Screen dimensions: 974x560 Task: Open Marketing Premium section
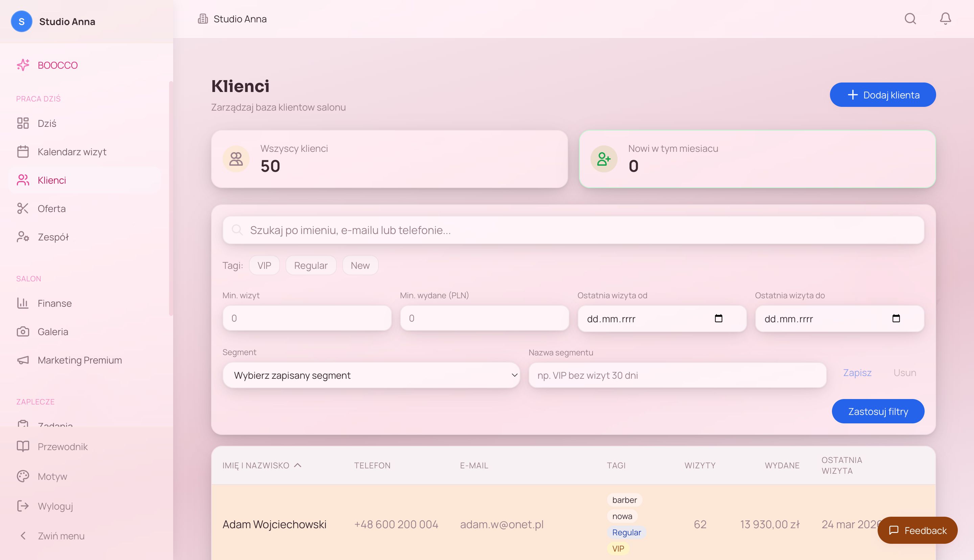85,360
